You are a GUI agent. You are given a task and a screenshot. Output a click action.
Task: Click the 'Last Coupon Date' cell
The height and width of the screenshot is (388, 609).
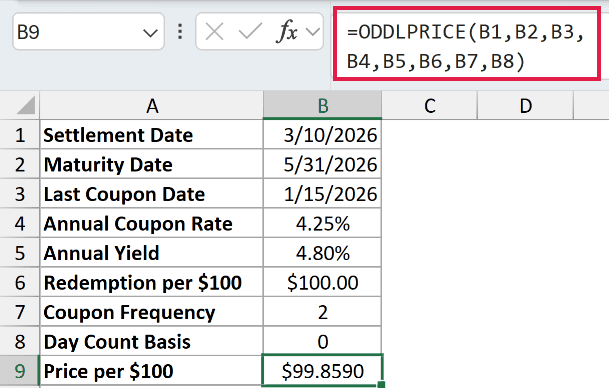152,194
